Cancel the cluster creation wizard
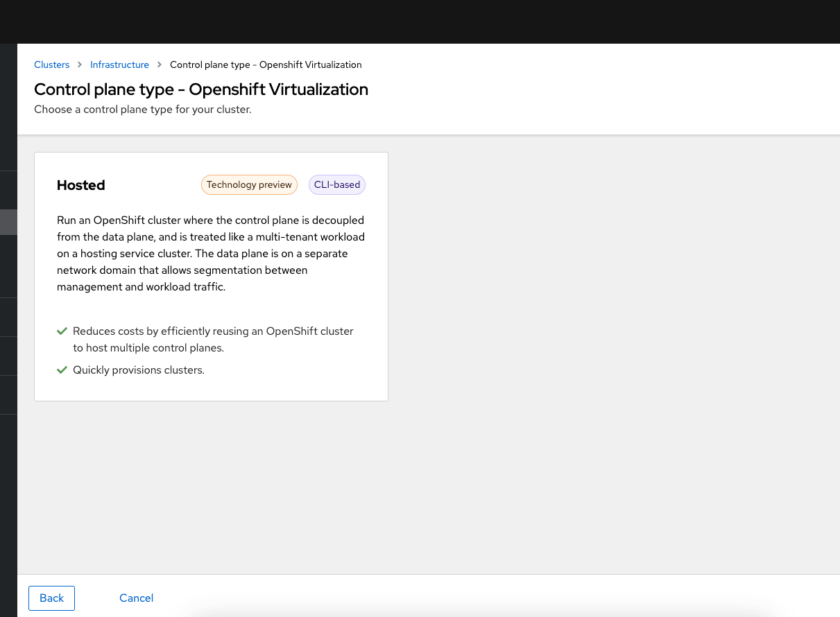This screenshot has height=617, width=840. coord(136,598)
